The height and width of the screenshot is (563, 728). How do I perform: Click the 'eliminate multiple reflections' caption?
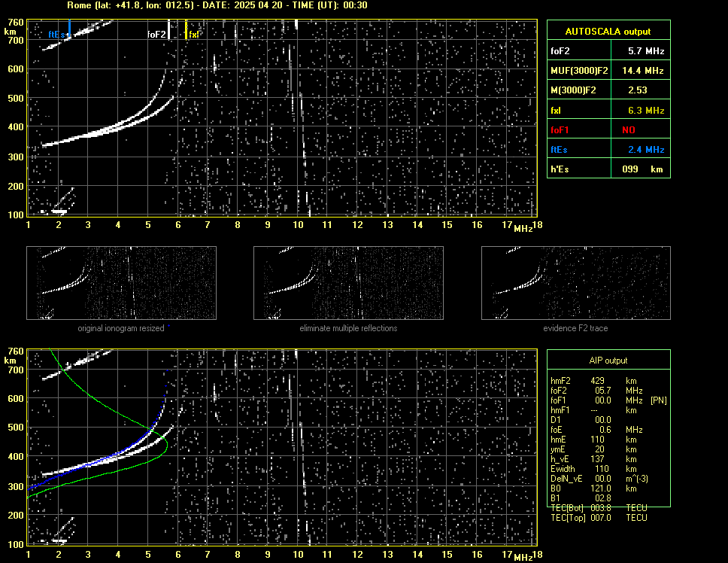(x=348, y=328)
